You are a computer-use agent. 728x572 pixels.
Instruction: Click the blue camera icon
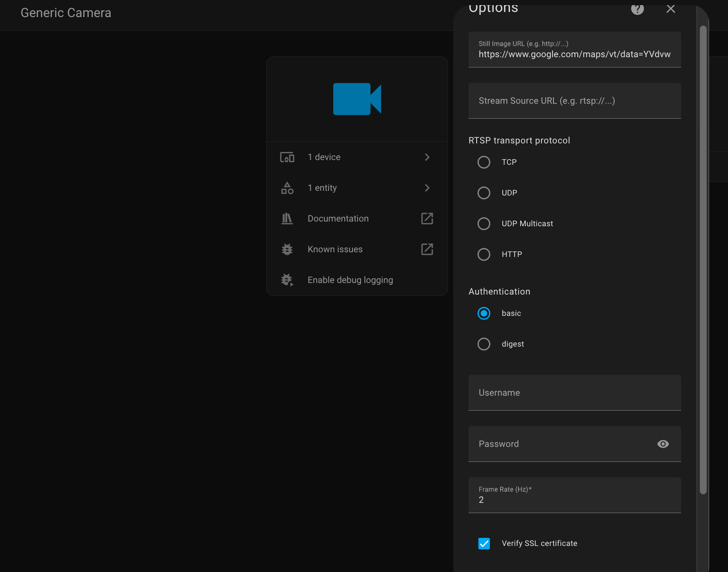point(357,99)
